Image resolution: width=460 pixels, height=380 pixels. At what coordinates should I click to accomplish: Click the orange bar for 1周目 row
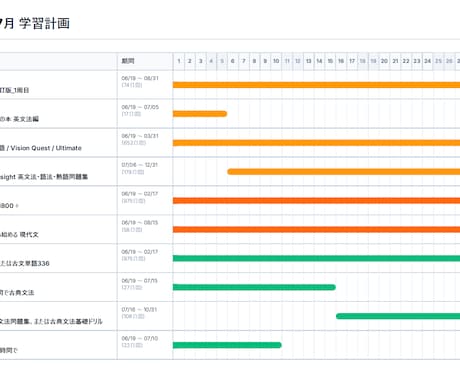pos(316,85)
